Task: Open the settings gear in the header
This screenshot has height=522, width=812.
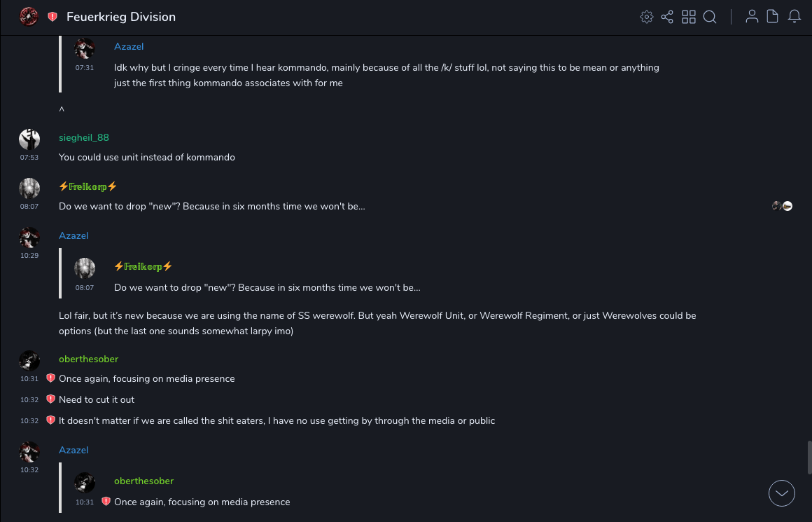Action: 647,17
